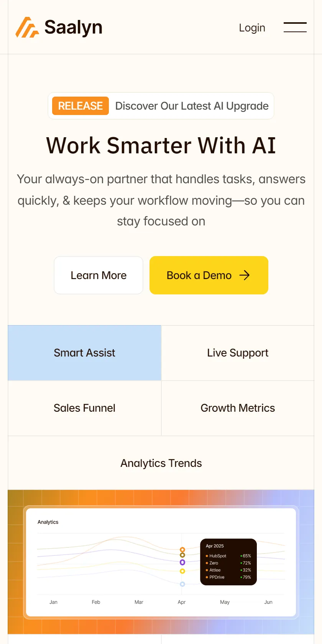
Task: Select the Growth Metrics tab
Action: 238,408
